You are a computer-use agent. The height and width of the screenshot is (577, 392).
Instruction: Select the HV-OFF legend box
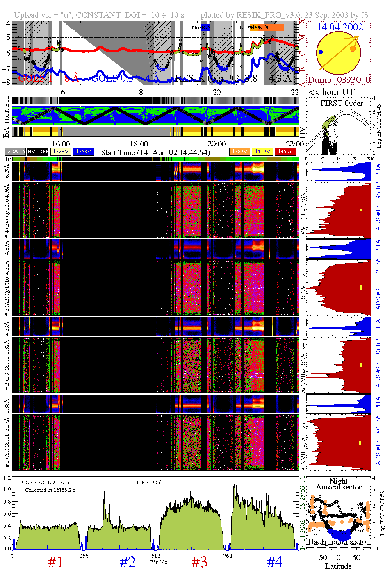pyautogui.click(x=38, y=152)
